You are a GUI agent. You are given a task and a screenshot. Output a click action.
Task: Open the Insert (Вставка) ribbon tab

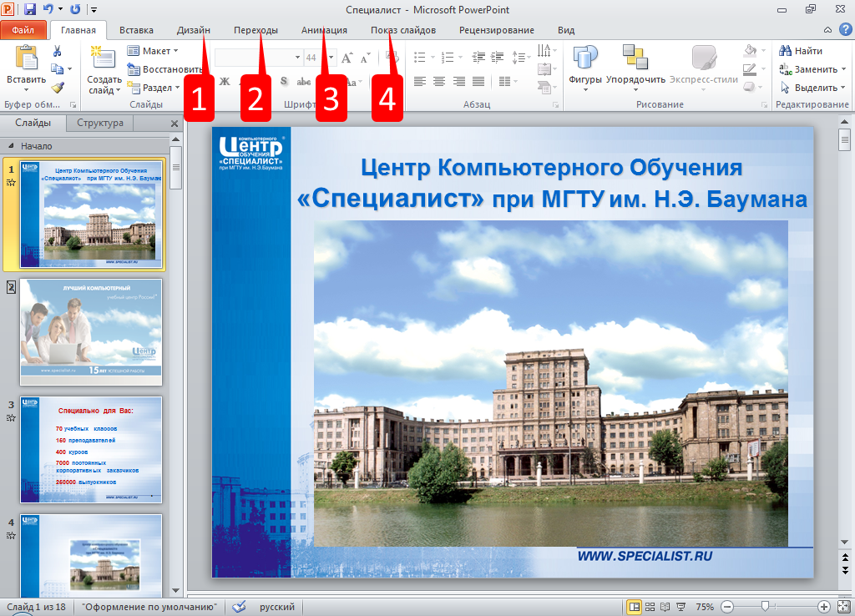136,30
